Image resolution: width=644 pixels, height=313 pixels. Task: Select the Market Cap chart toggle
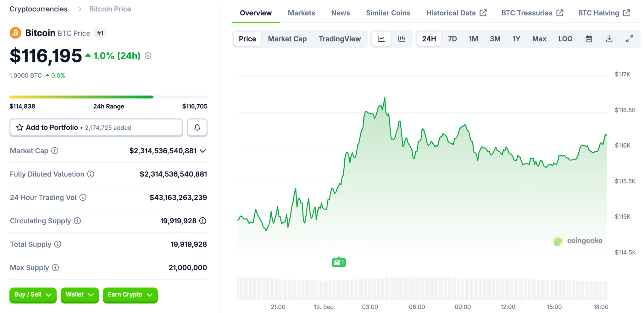287,39
